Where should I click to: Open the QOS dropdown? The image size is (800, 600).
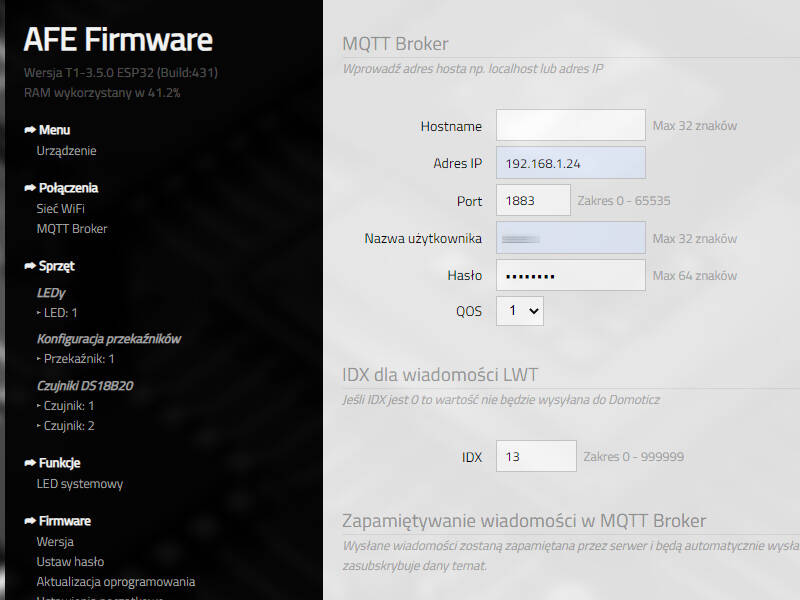[x=520, y=311]
